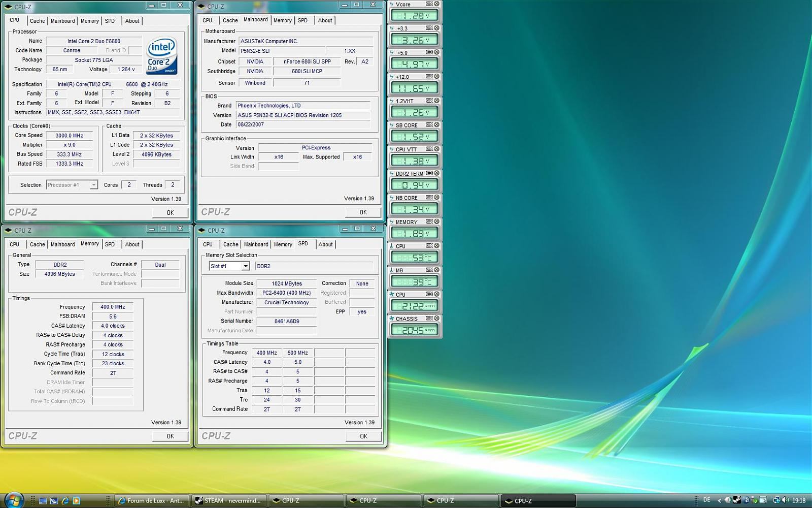Screen dimensions: 812x508
Task: Close the CPU fan RPM gadget
Action: pos(436,294)
